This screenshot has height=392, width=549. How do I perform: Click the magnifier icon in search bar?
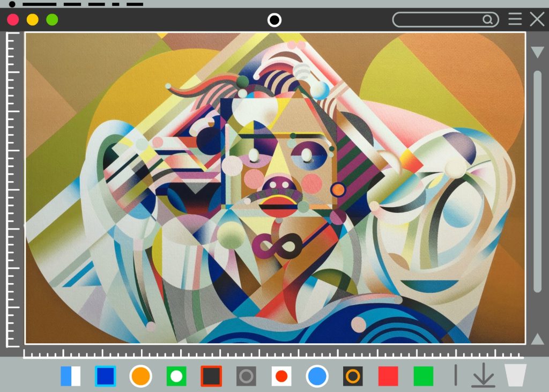coord(487,20)
